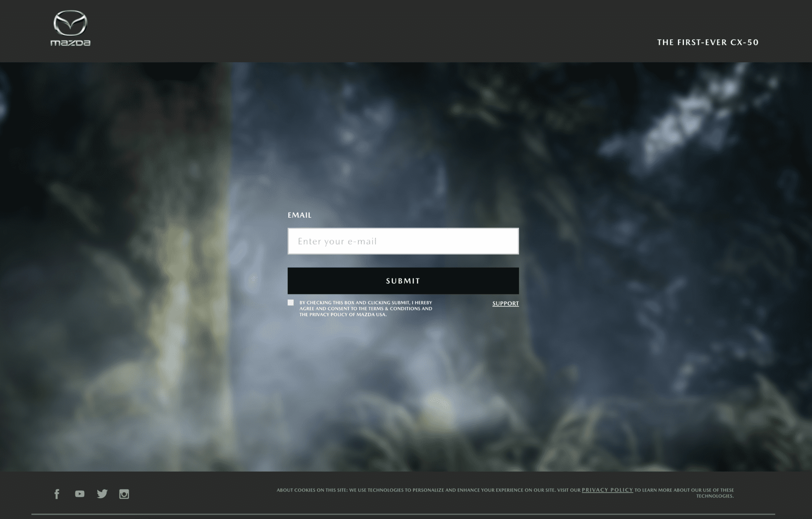Open Mazda's Facebook page icon
This screenshot has width=812, height=519.
[x=57, y=494]
